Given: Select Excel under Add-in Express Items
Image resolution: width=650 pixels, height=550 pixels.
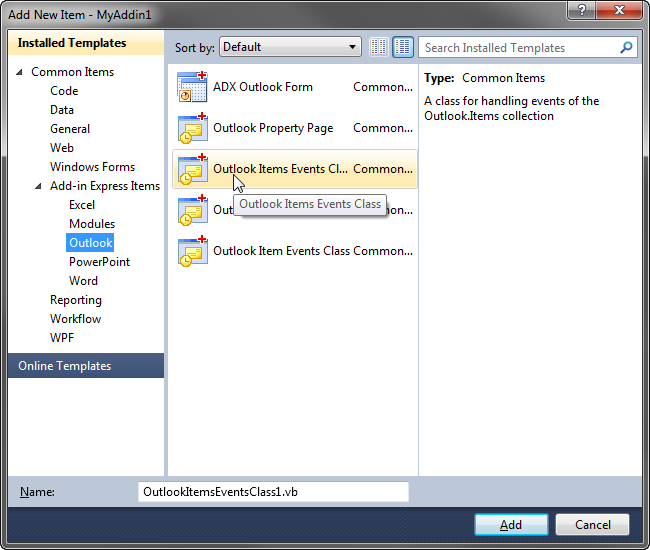Looking at the screenshot, I should coord(82,205).
